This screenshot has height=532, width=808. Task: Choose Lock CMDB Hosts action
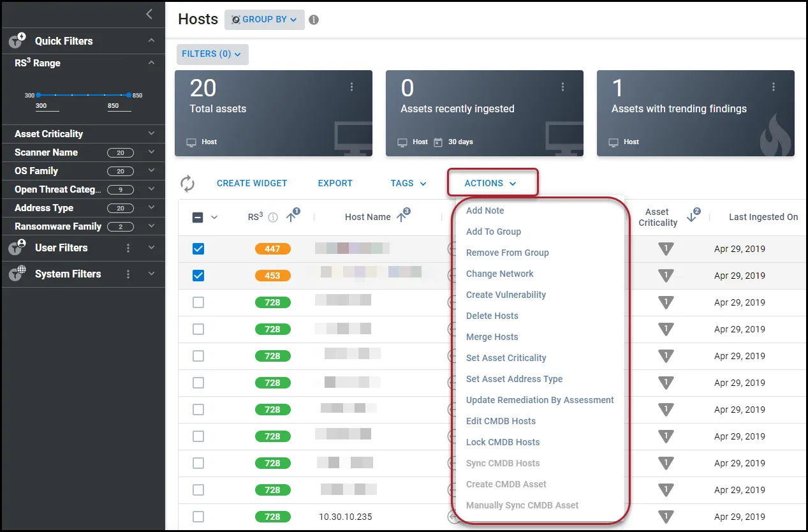[503, 442]
